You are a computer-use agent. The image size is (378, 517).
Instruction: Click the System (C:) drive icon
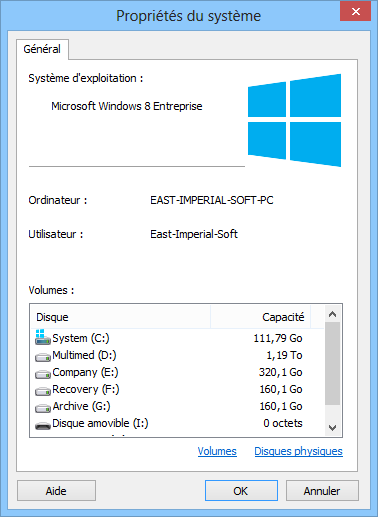43,337
